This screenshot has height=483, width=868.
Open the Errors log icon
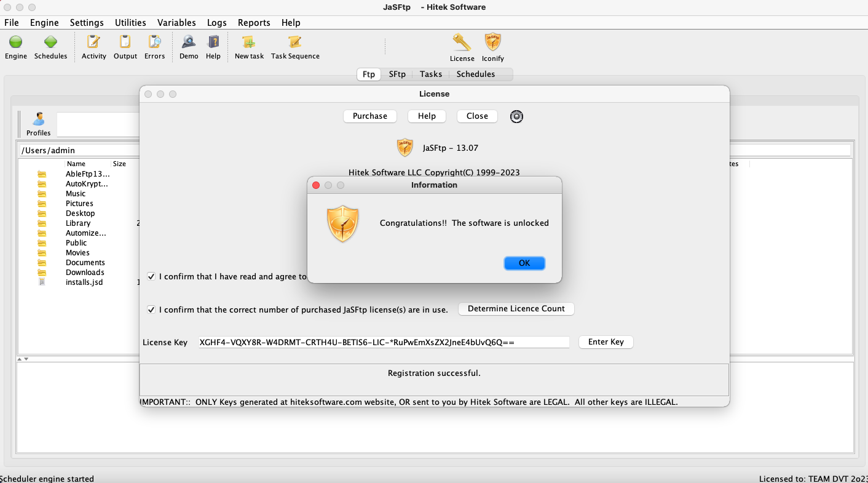click(154, 42)
